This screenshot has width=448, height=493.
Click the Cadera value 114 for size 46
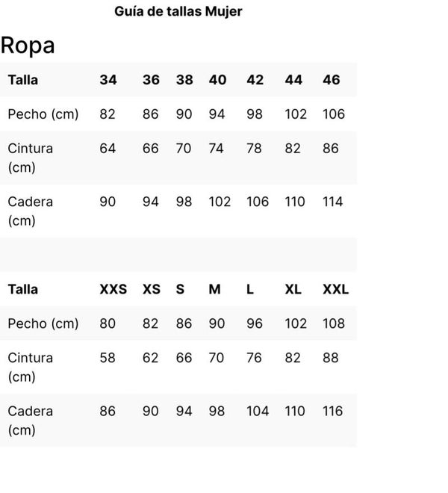point(332,202)
